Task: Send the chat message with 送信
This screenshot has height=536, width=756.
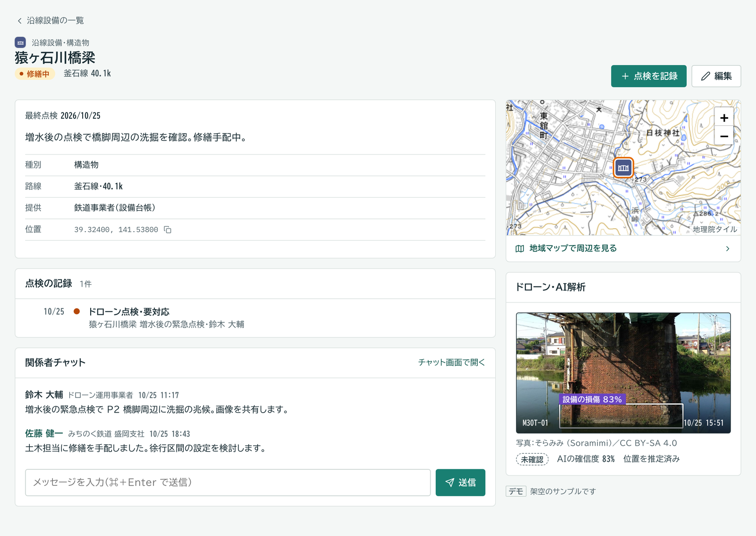Action: [460, 483]
